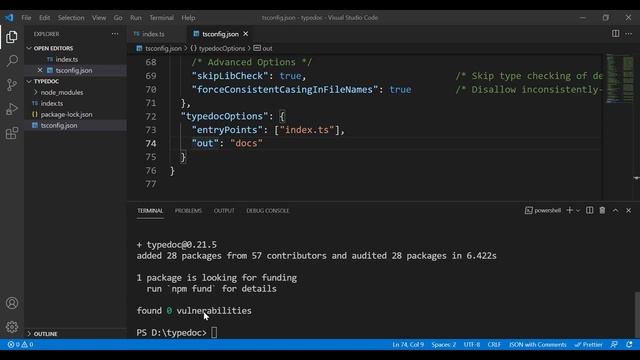This screenshot has height=360, width=640.
Task: Kill the terminal with trash icon
Action: pyautogui.click(x=602, y=211)
